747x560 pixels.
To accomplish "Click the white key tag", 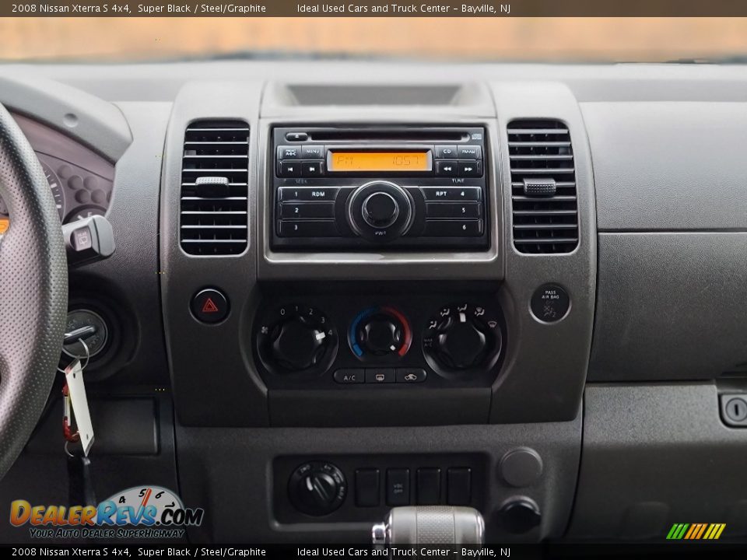I will coord(80,408).
